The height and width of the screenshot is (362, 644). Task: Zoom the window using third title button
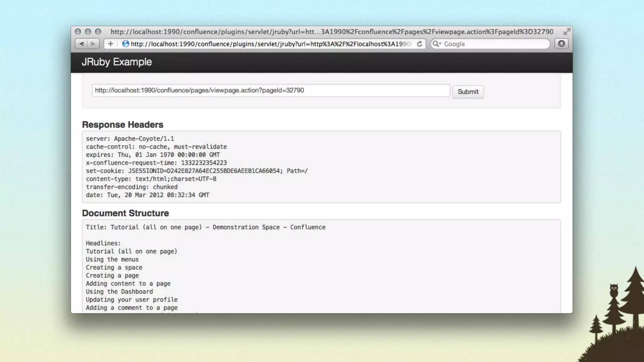pyautogui.click(x=98, y=31)
